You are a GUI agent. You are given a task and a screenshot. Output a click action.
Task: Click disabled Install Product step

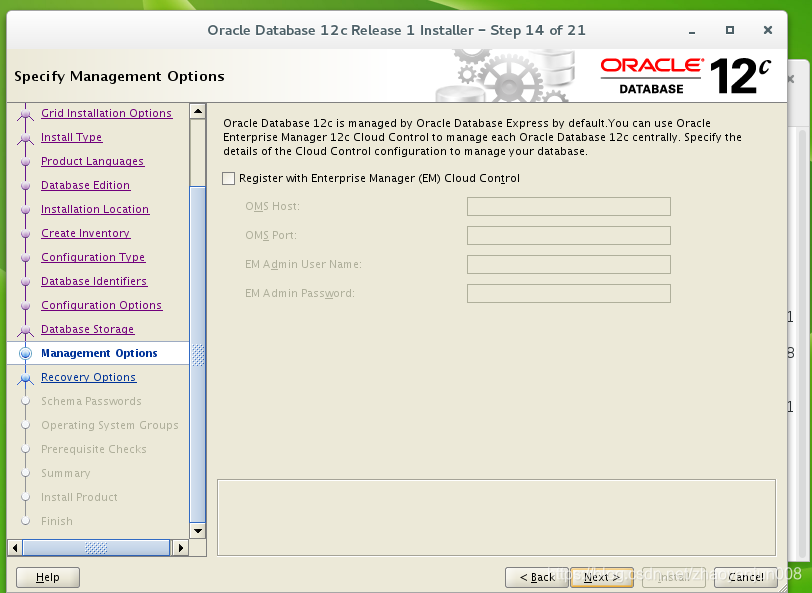pos(79,497)
